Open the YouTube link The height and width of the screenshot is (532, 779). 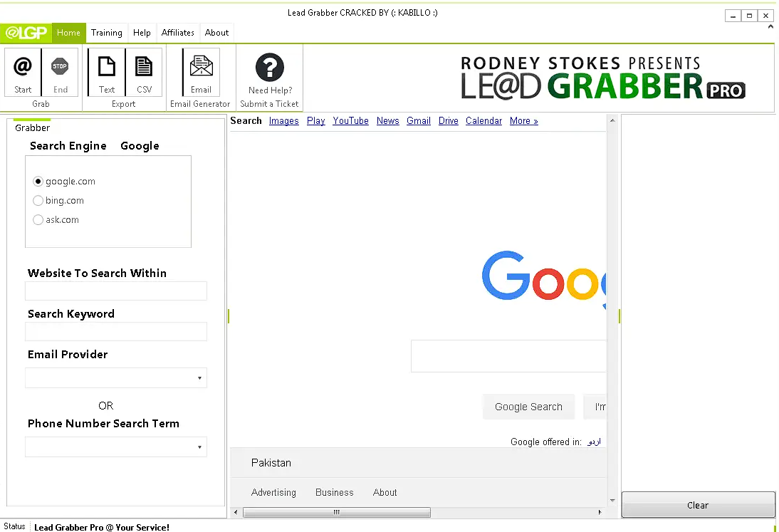[x=351, y=120]
